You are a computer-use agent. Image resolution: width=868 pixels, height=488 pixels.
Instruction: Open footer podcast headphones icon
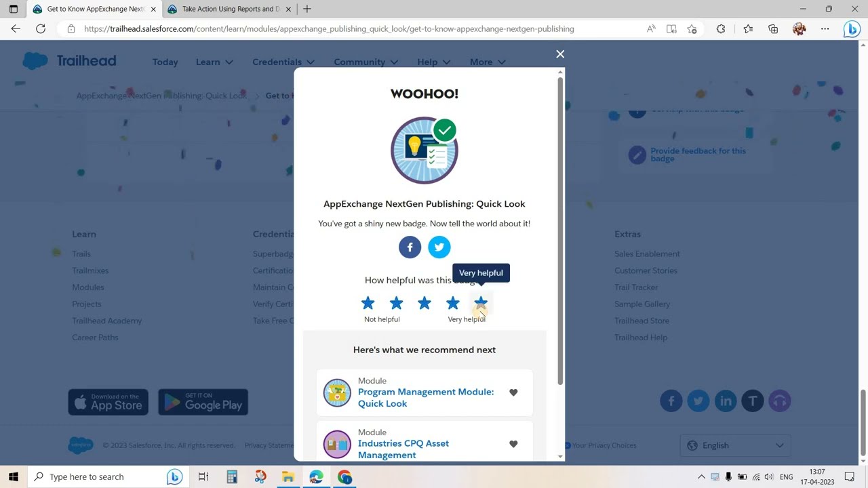point(780,401)
